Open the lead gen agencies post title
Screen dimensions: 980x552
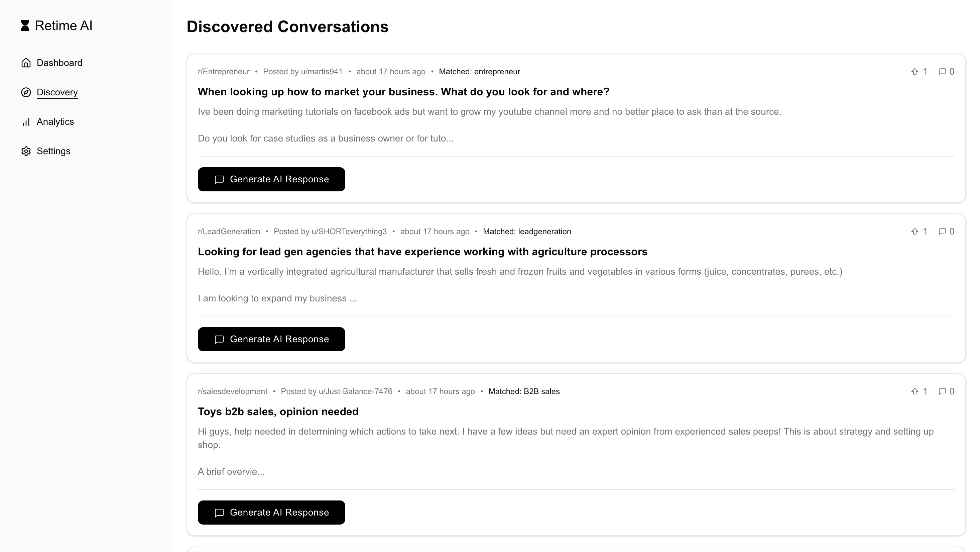tap(422, 252)
